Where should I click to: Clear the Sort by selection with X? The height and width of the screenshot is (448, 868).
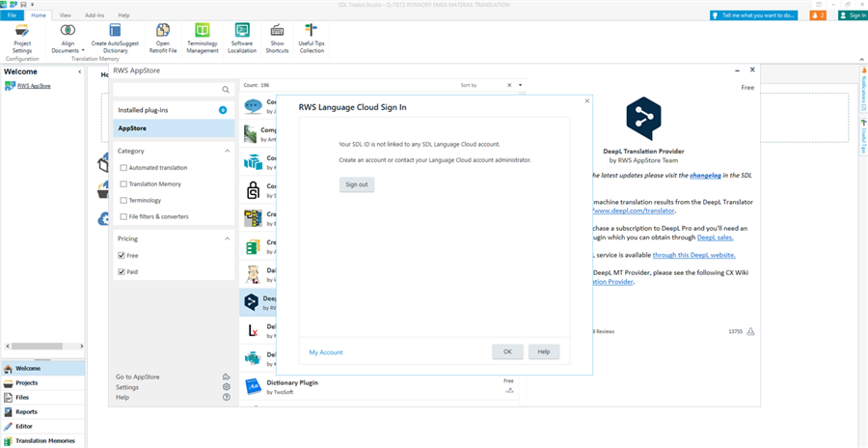click(509, 85)
